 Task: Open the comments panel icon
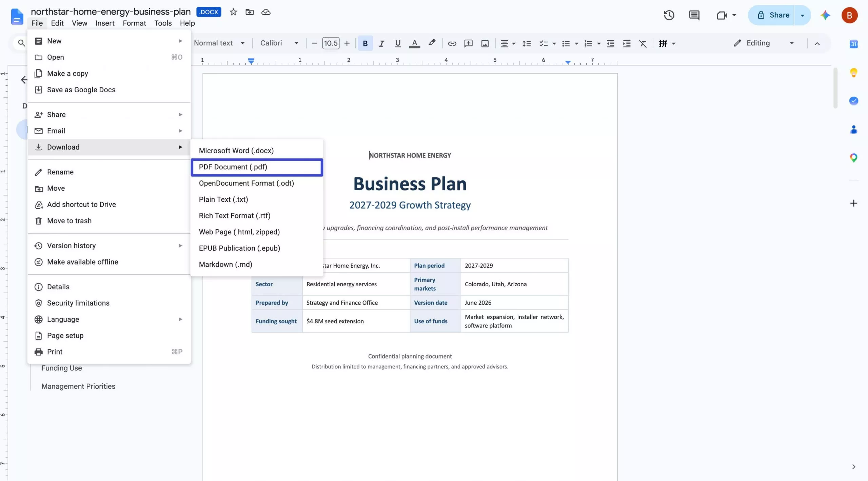click(694, 15)
